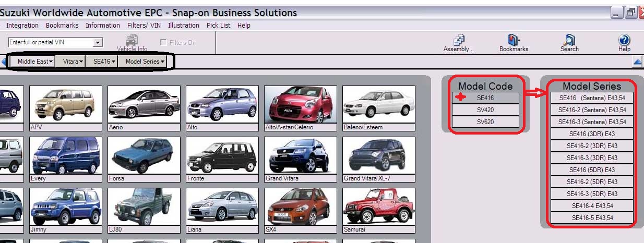Select the Grand Vitara vehicle thumbnail
Image resolution: width=644 pixels, height=243 pixels.
pos(300,155)
